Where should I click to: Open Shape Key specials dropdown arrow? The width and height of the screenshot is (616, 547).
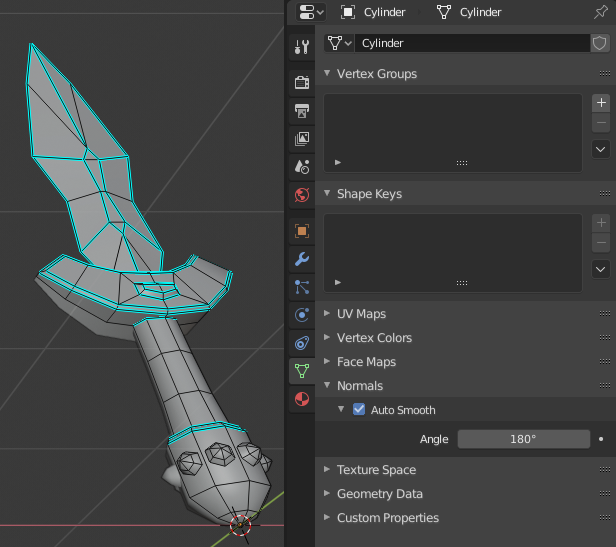click(601, 270)
